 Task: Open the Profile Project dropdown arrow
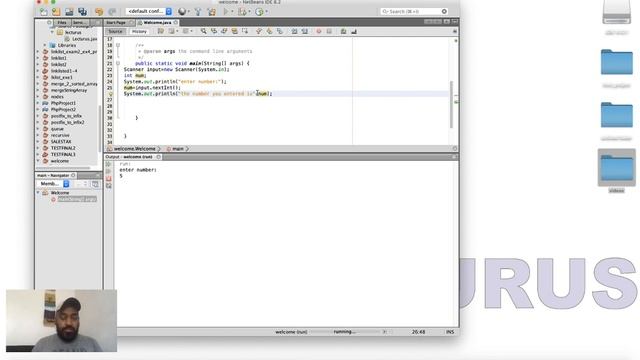coord(267,11)
